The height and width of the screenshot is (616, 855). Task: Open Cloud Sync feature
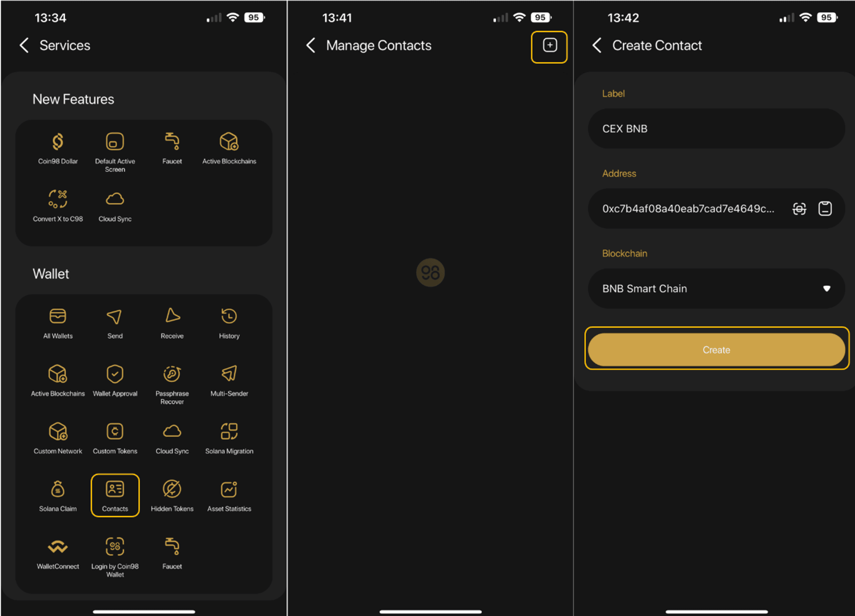point(114,206)
